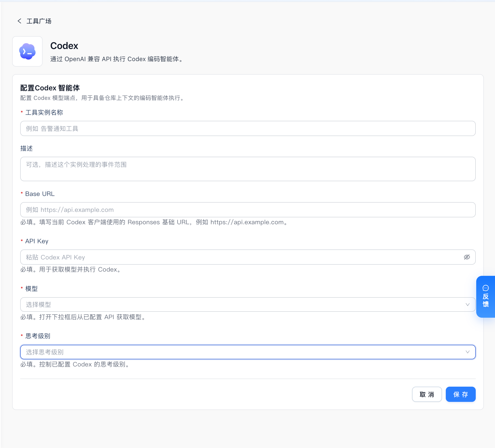Click the 模型 field label
The height and width of the screenshot is (448, 495).
click(31, 289)
